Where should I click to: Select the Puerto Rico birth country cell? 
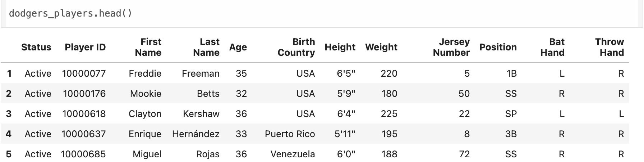[290, 134]
